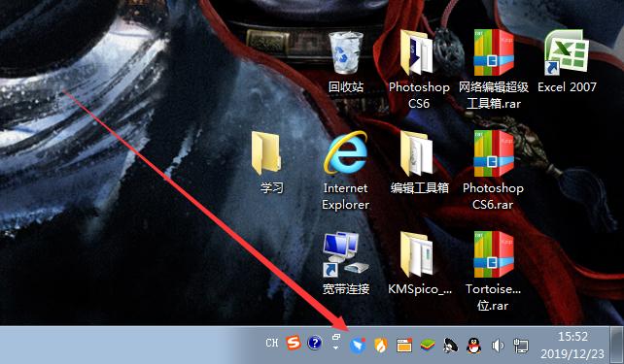Click the blue bird tray icon with red dot
This screenshot has height=364, width=624.
(358, 345)
